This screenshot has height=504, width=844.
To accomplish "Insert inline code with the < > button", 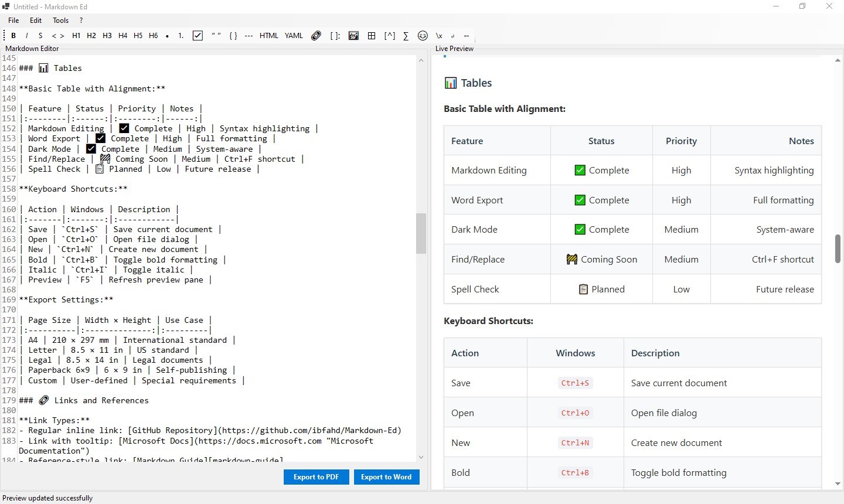I will [x=58, y=36].
